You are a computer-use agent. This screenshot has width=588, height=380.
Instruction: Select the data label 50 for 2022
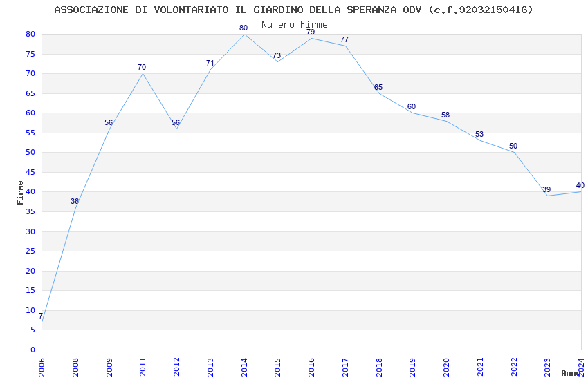(x=513, y=146)
